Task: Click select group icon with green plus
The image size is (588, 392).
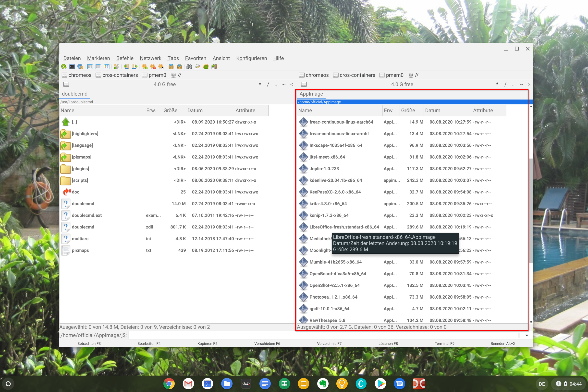Action: click(x=145, y=66)
